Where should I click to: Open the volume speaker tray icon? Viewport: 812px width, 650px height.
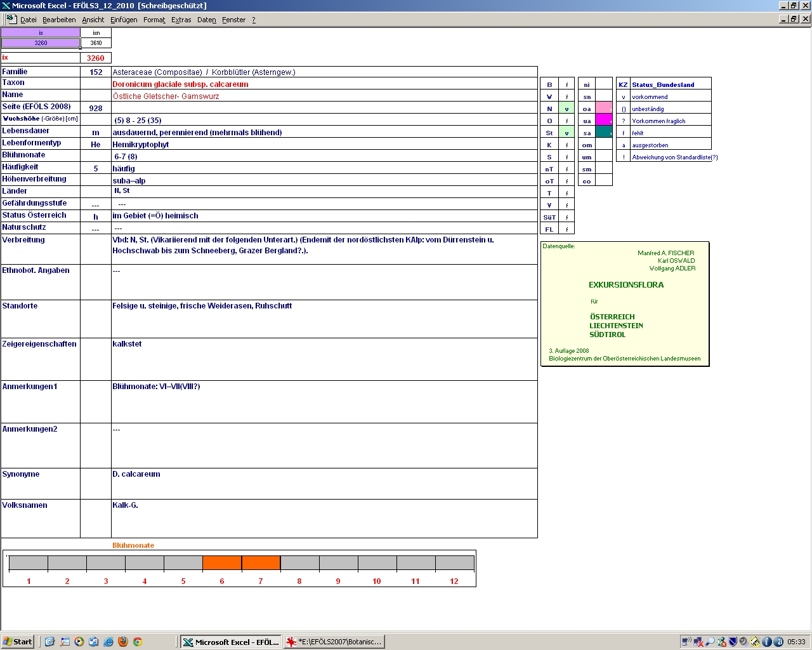[x=744, y=642]
